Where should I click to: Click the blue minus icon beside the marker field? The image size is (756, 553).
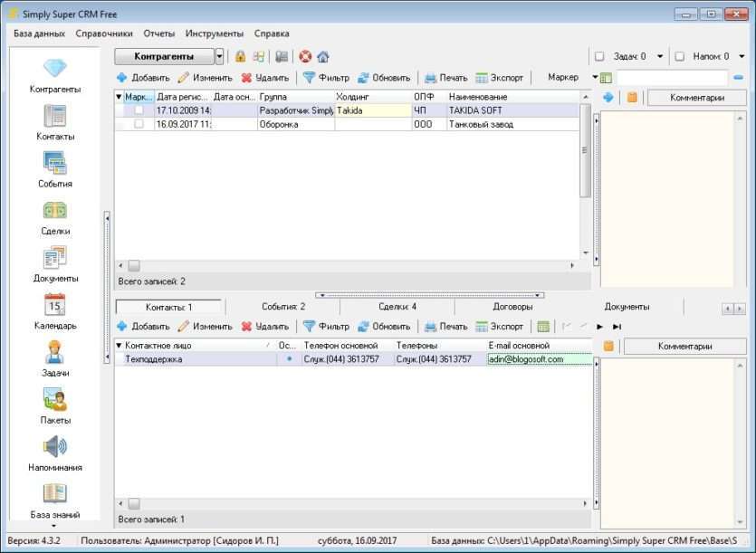click(x=738, y=77)
